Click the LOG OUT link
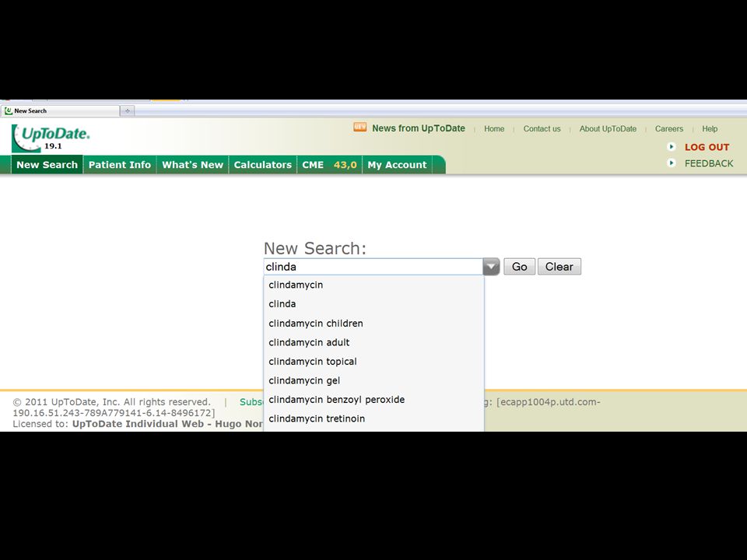This screenshot has width=747, height=560. (x=707, y=147)
